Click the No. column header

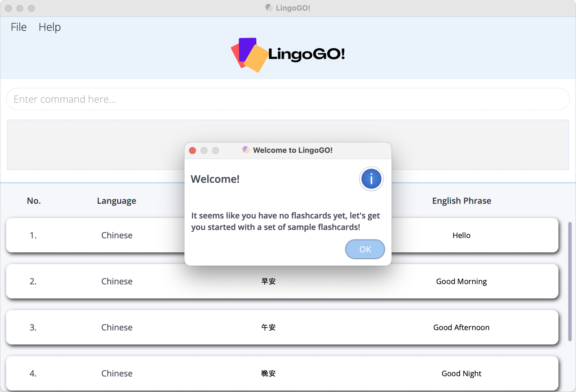click(34, 201)
